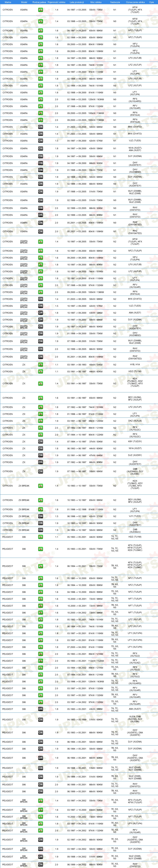
Task: Click PB fuel icon in 306 Break RFV (XU10J4R) row
Action: click(40, 831)
